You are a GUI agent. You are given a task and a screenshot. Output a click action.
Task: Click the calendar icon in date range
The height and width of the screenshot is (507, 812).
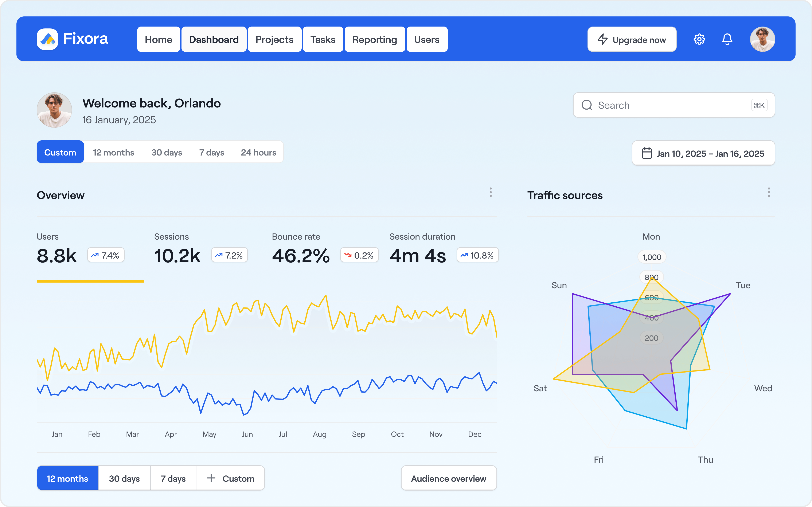(x=647, y=153)
